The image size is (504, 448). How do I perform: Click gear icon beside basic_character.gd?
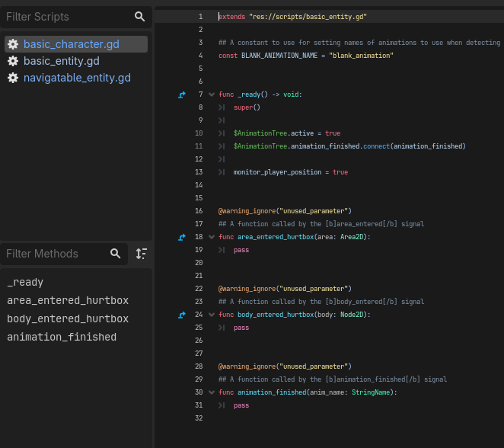13,44
